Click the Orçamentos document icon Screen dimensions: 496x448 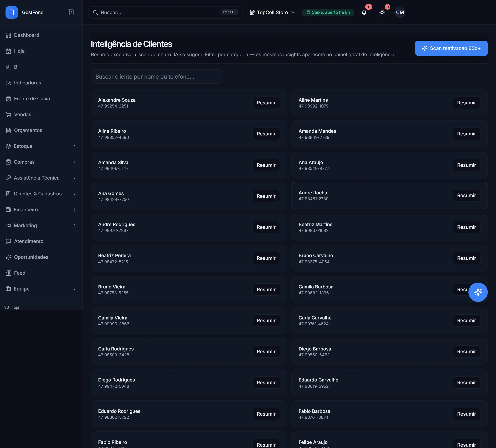pyautogui.click(x=8, y=130)
